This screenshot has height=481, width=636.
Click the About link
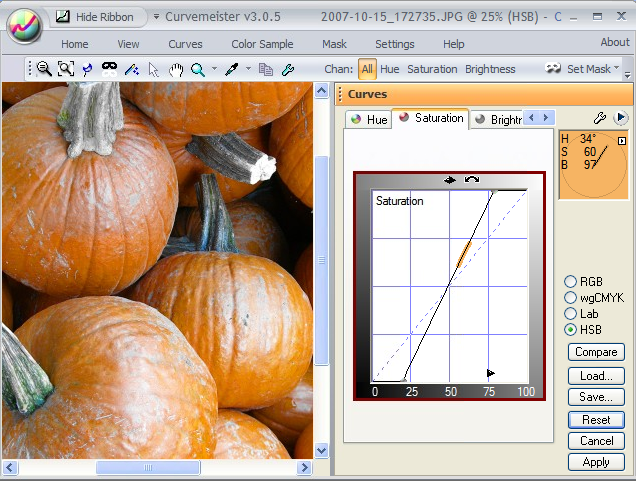[615, 42]
